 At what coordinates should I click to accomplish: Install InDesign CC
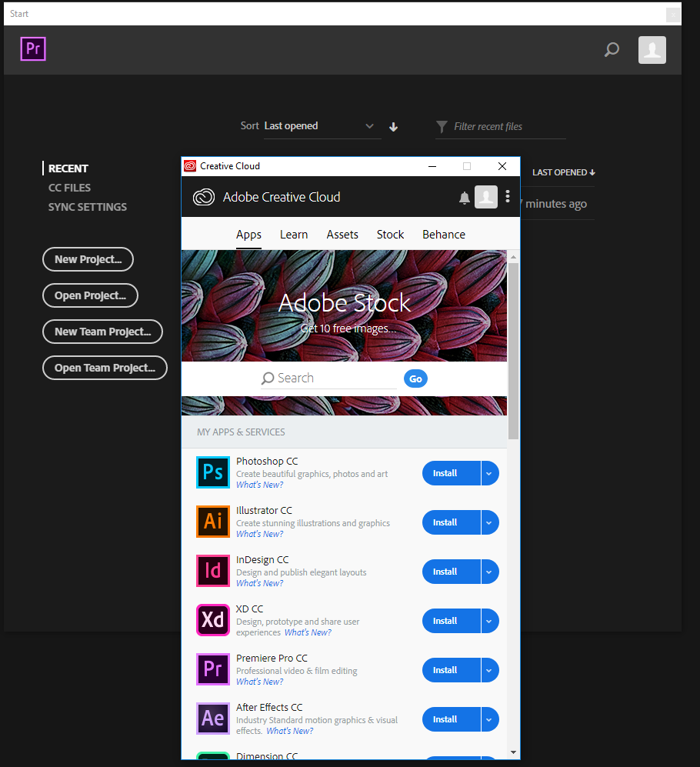pos(451,572)
